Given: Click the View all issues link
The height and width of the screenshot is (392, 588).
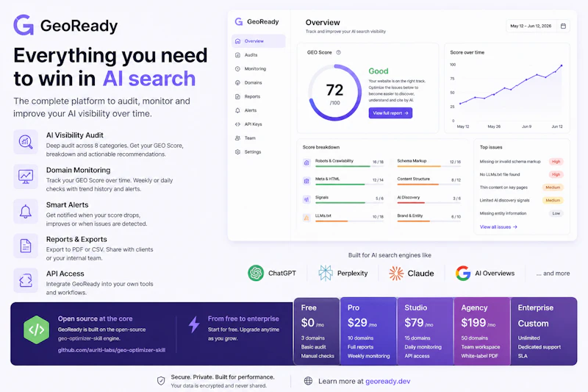Looking at the screenshot, I should click(498, 227).
